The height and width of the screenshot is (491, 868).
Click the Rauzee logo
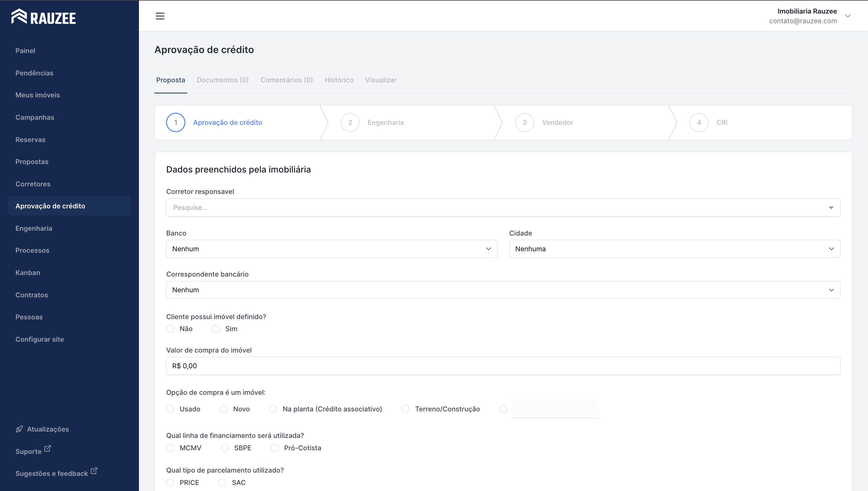point(43,17)
